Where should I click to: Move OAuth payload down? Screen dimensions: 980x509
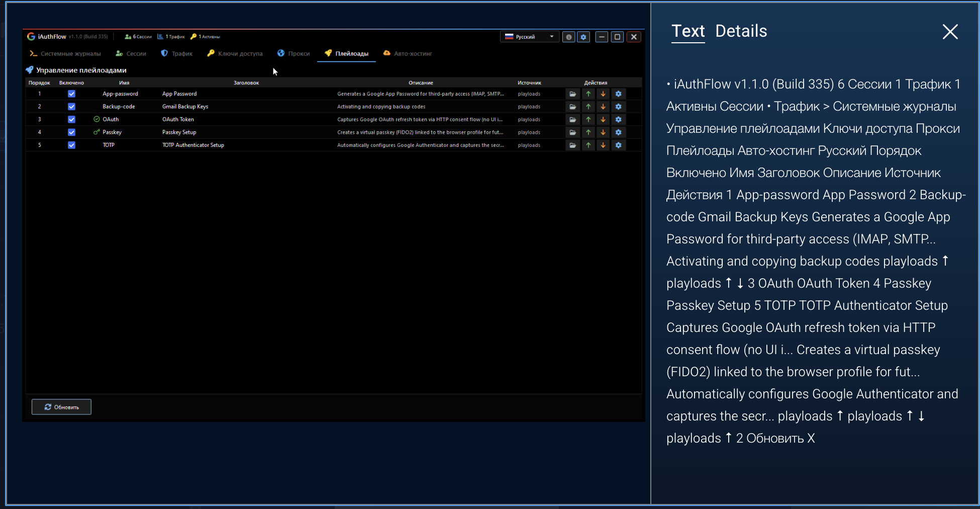tap(603, 120)
